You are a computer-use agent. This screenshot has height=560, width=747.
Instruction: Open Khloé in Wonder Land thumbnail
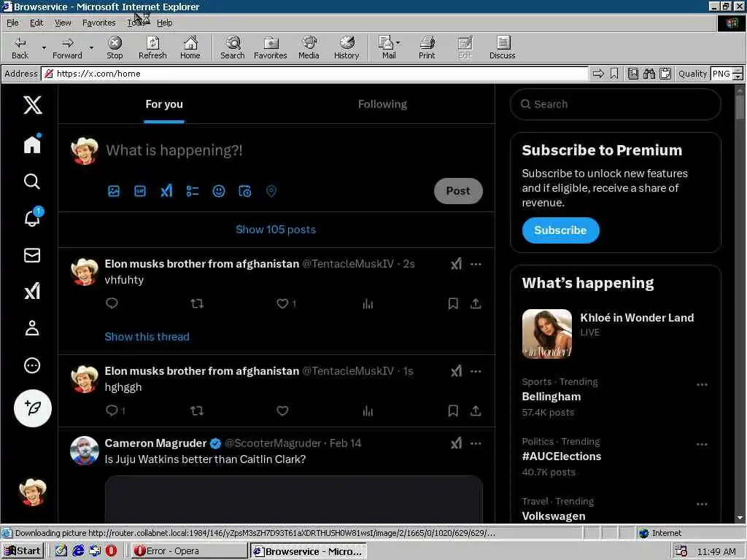(x=547, y=334)
